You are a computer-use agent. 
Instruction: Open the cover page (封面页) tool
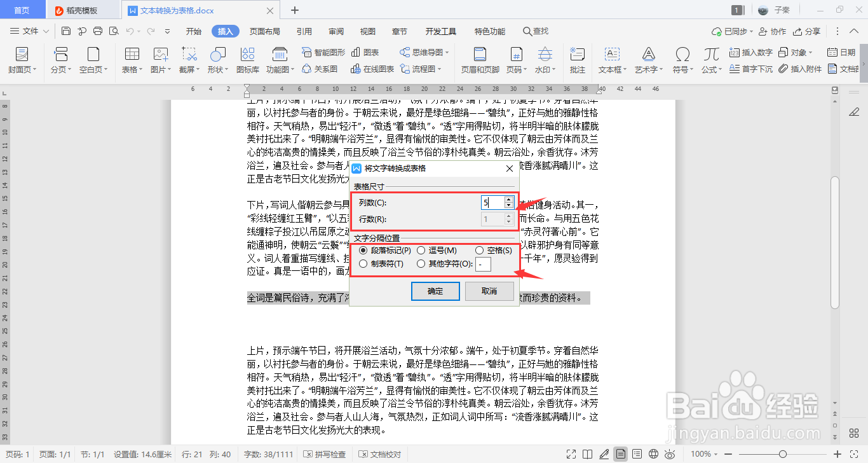(x=22, y=60)
